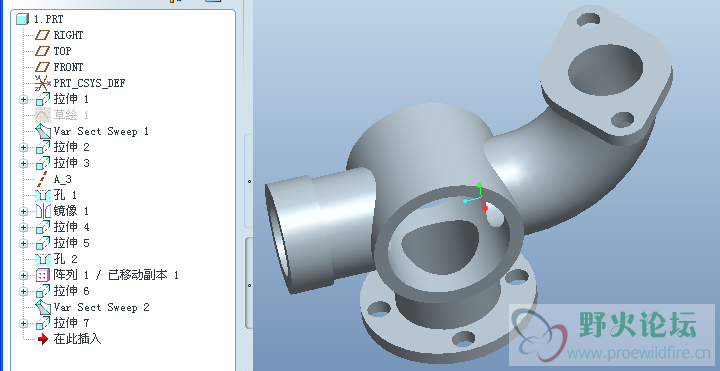720x371 pixels.
Task: Select the A_3 axis icon
Action: coord(43,179)
